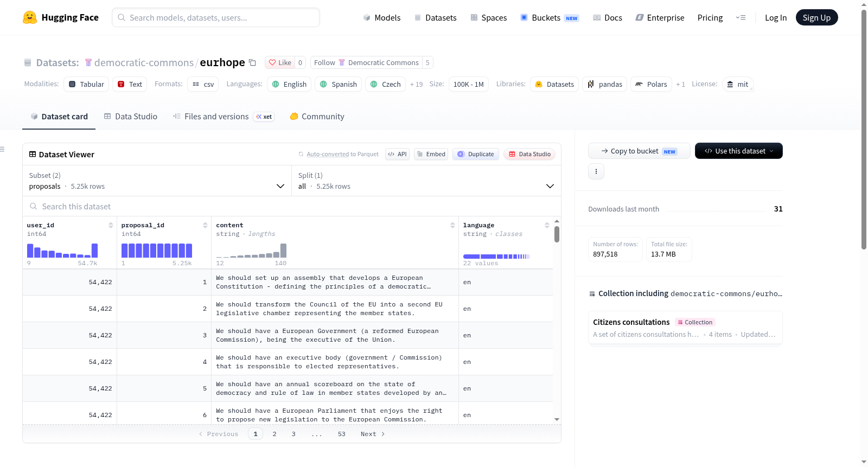Click the Sign Up button
Screen dimensions: 868x467
817,18
